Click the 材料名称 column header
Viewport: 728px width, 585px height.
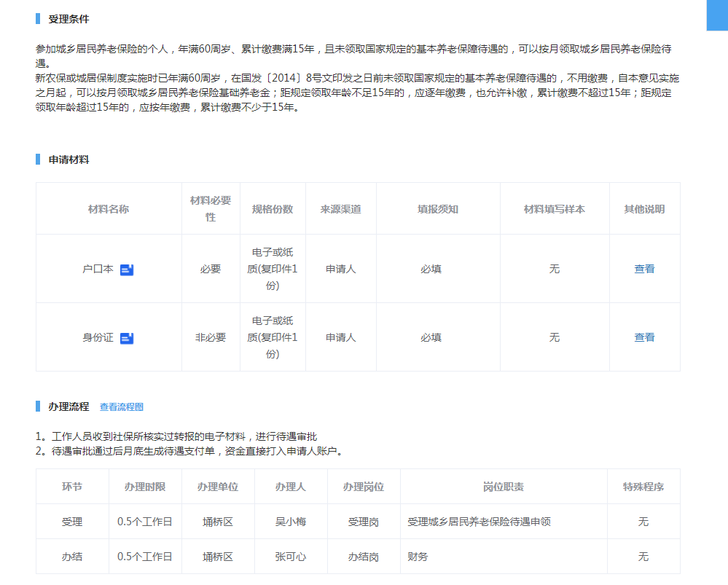[x=109, y=209]
